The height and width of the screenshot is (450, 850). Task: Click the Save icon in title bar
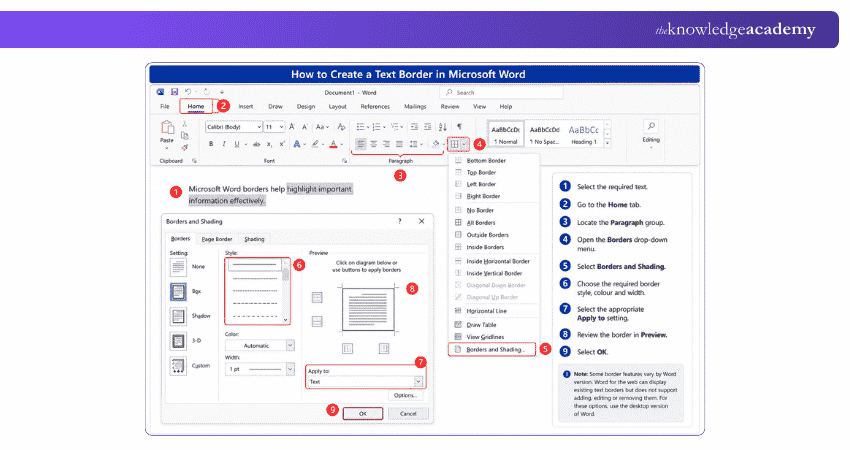pyautogui.click(x=175, y=92)
